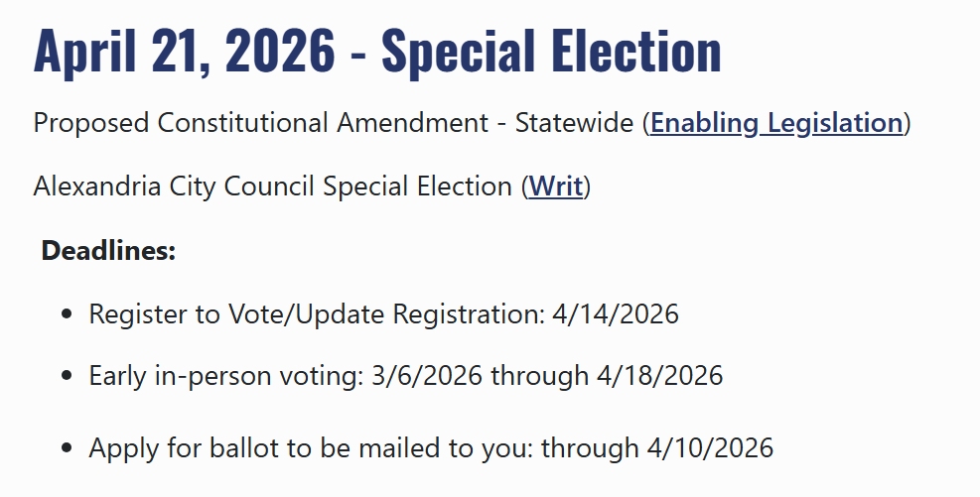This screenshot has width=980, height=497.
Task: Click the Alexandria City Council Special Election text
Action: point(272,186)
